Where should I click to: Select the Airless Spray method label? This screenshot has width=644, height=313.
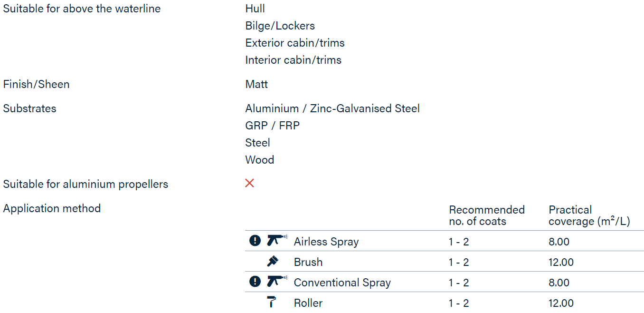[326, 242]
